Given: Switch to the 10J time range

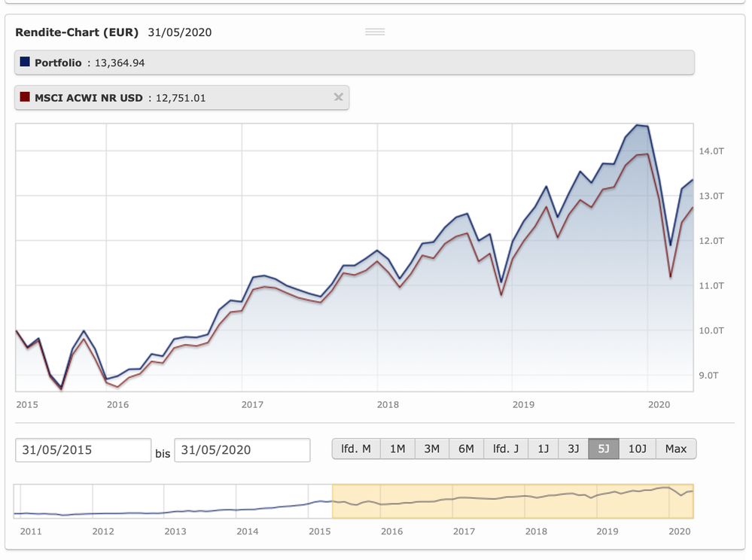Looking at the screenshot, I should [x=637, y=449].
